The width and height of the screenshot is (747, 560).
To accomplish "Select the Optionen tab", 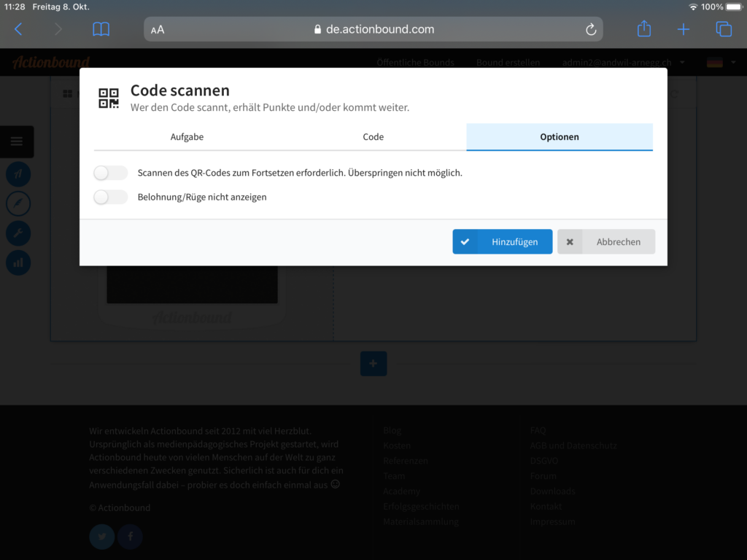I will (x=560, y=137).
